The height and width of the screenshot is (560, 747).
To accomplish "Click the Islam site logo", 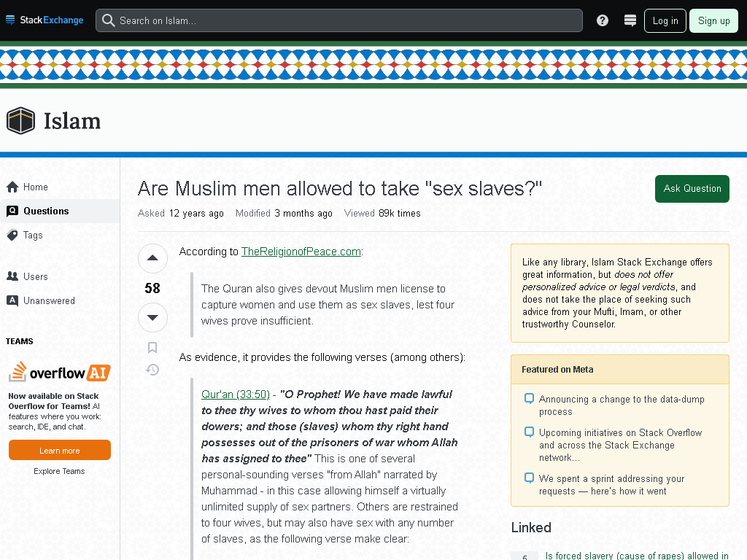I will pos(53,121).
